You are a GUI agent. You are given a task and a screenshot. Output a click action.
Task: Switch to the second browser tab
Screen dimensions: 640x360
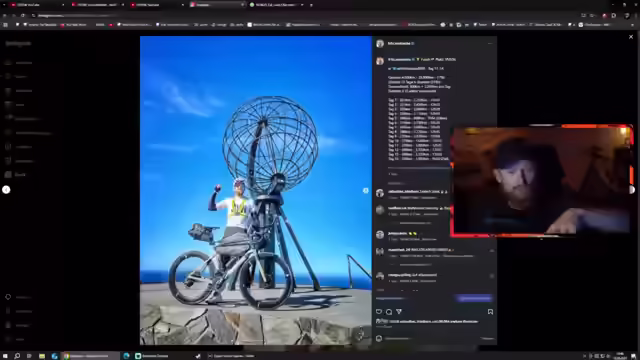pos(97,5)
